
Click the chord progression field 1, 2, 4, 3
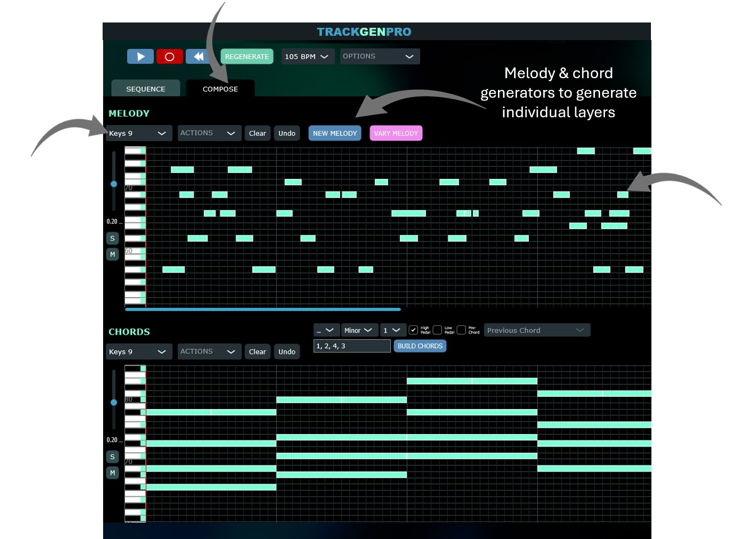click(x=352, y=346)
